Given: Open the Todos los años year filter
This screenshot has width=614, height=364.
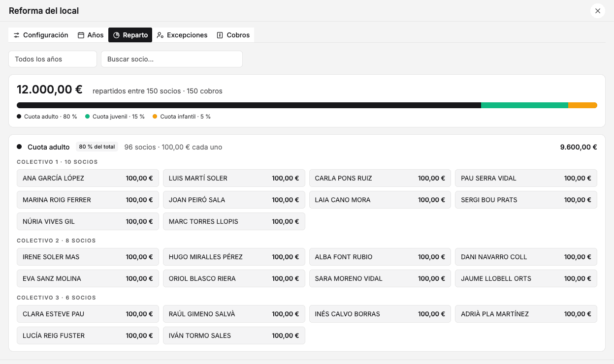Looking at the screenshot, I should coord(53,59).
